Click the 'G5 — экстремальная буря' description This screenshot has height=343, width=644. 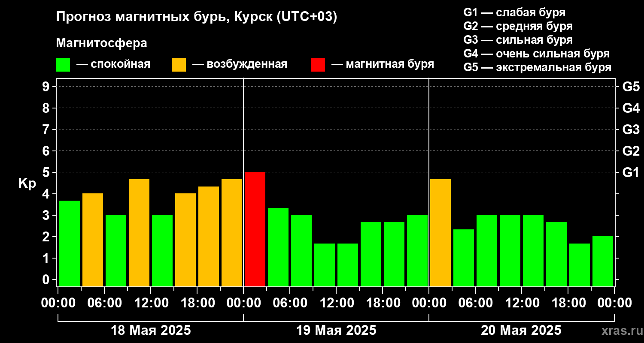point(538,67)
